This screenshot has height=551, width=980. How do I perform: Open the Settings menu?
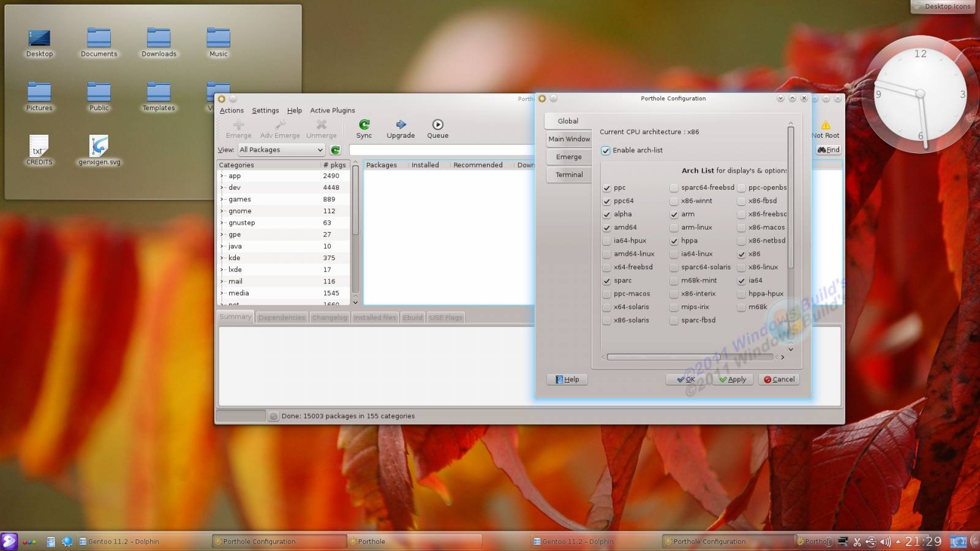[265, 111]
